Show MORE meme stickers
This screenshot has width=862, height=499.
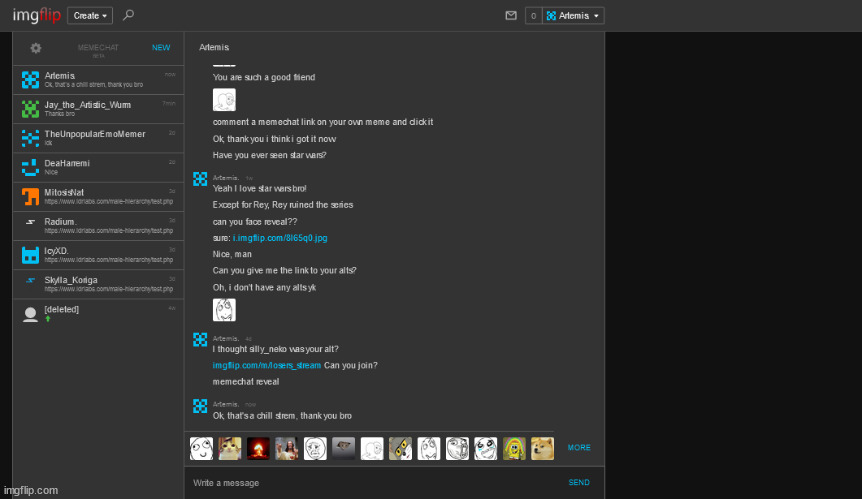[579, 448]
